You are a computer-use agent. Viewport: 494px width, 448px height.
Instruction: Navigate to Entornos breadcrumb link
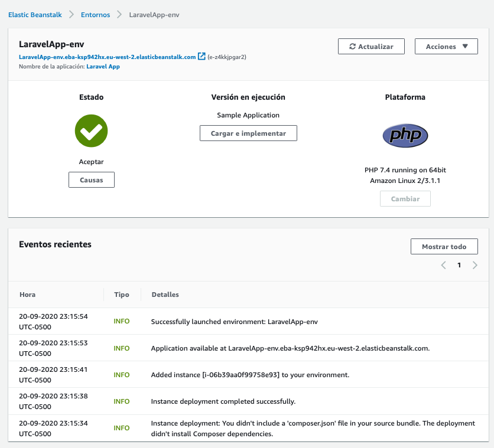[x=96, y=15]
